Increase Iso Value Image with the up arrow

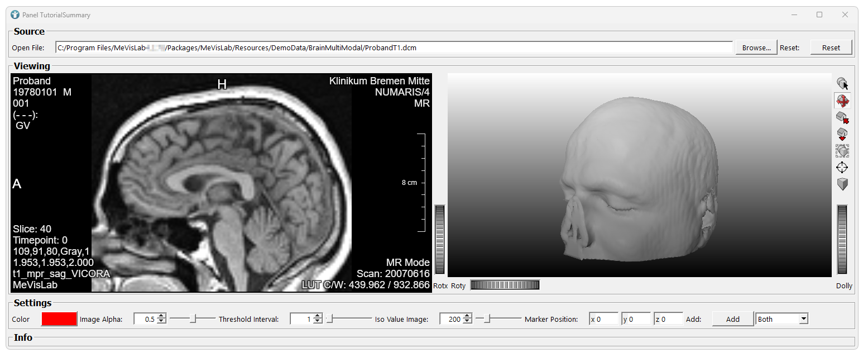tap(467, 316)
